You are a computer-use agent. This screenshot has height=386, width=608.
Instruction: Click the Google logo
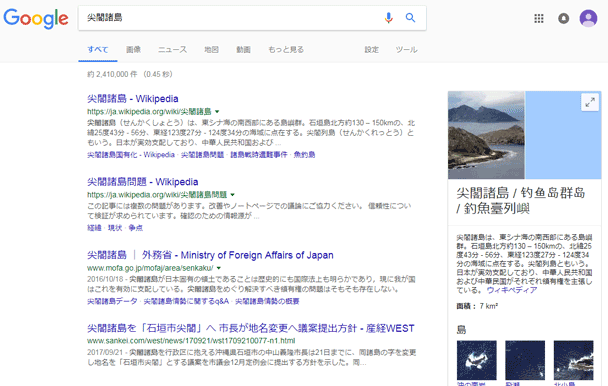[x=36, y=18]
